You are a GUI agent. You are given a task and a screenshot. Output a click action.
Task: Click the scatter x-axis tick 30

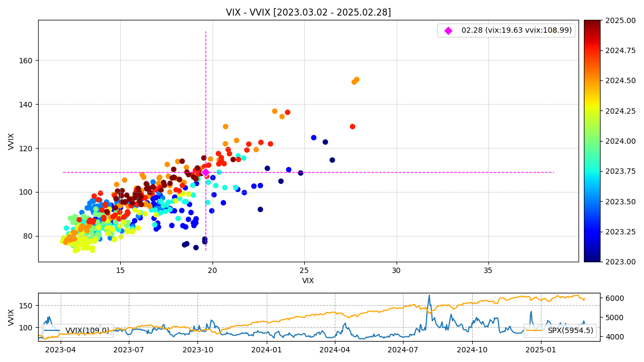pyautogui.click(x=396, y=271)
